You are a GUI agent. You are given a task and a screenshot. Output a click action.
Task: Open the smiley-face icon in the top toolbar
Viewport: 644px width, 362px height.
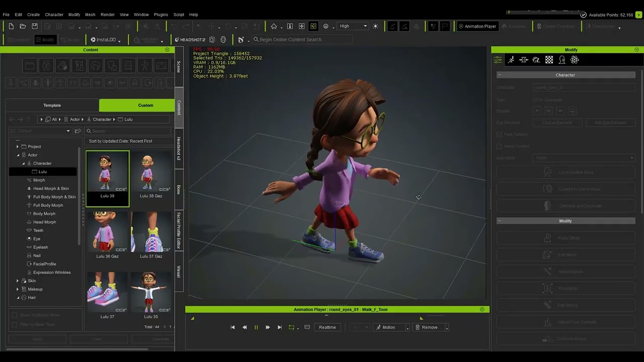(x=326, y=26)
